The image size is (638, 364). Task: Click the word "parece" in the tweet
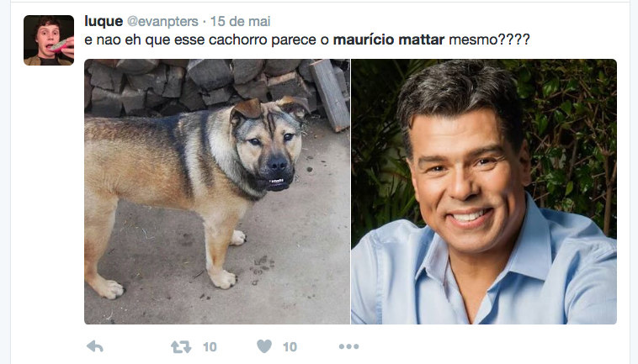[x=294, y=40]
